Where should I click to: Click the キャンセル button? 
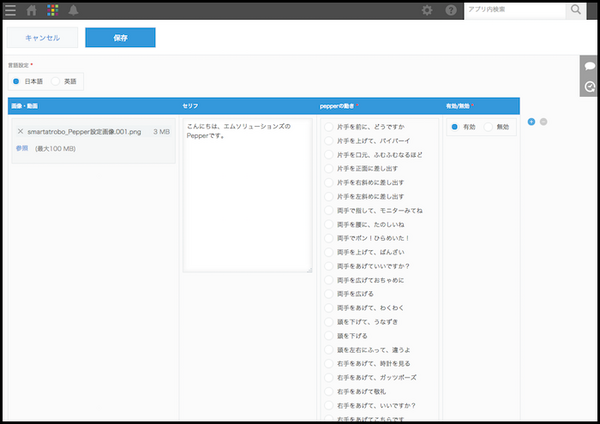point(42,38)
